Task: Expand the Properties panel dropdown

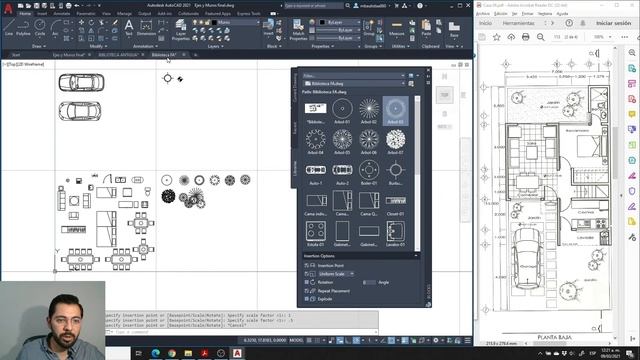Action: point(322,47)
